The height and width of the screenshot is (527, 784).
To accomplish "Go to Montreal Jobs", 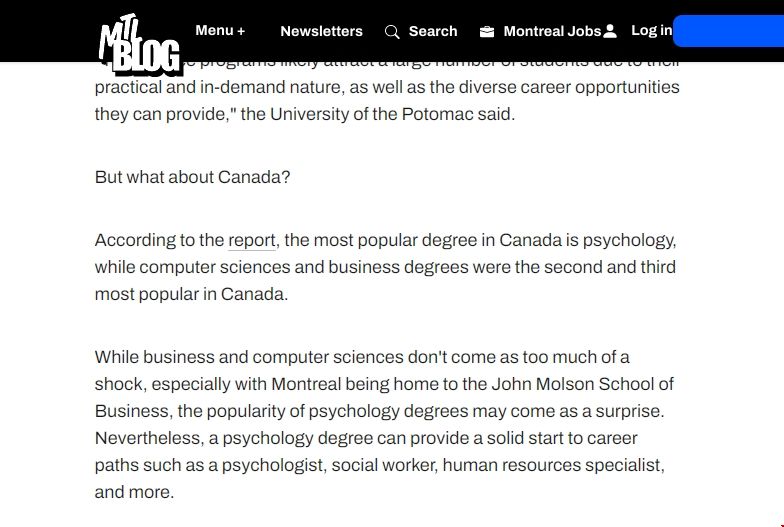I will coord(552,31).
